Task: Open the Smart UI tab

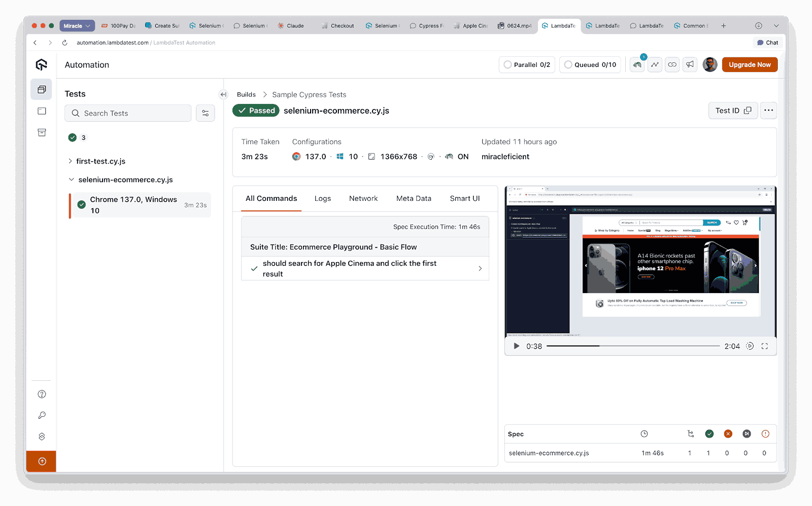Action: (x=464, y=198)
